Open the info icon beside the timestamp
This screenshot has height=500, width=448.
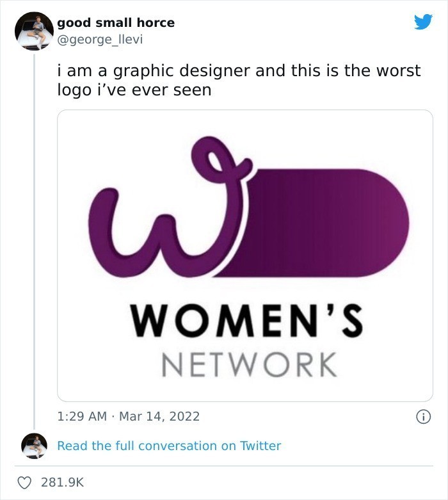[x=424, y=417]
